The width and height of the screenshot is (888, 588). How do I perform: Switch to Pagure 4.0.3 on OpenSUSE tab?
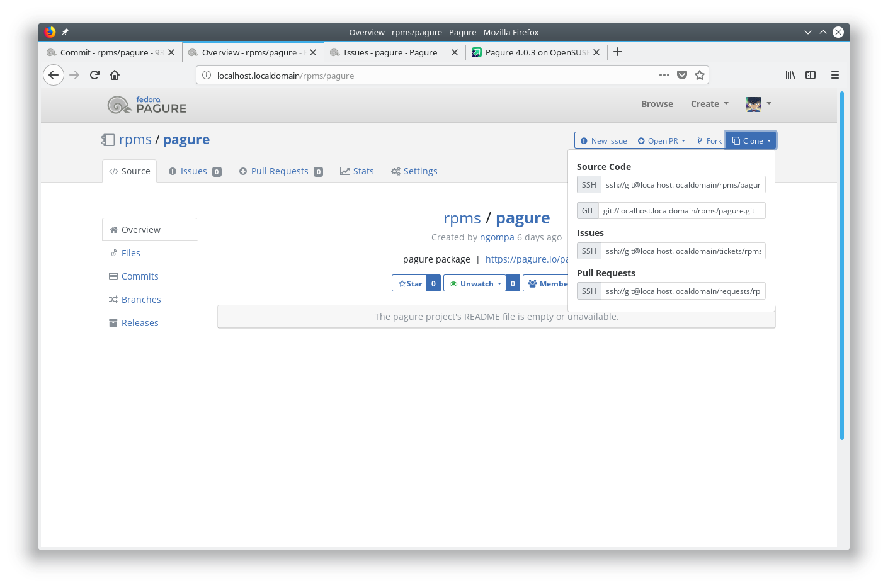(537, 52)
